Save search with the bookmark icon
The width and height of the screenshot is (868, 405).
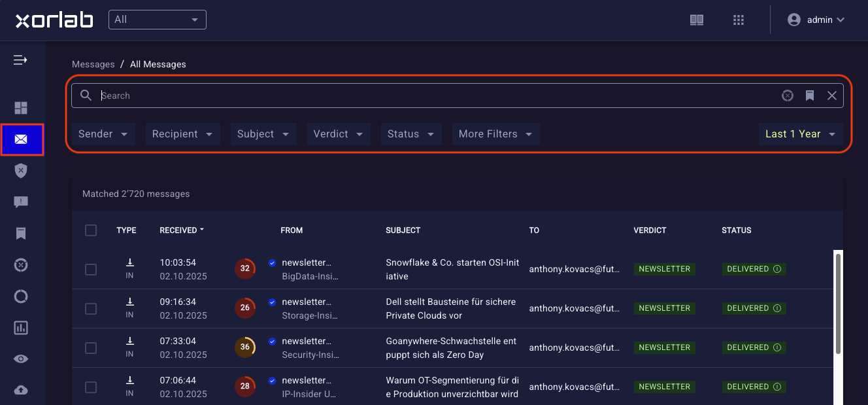810,96
